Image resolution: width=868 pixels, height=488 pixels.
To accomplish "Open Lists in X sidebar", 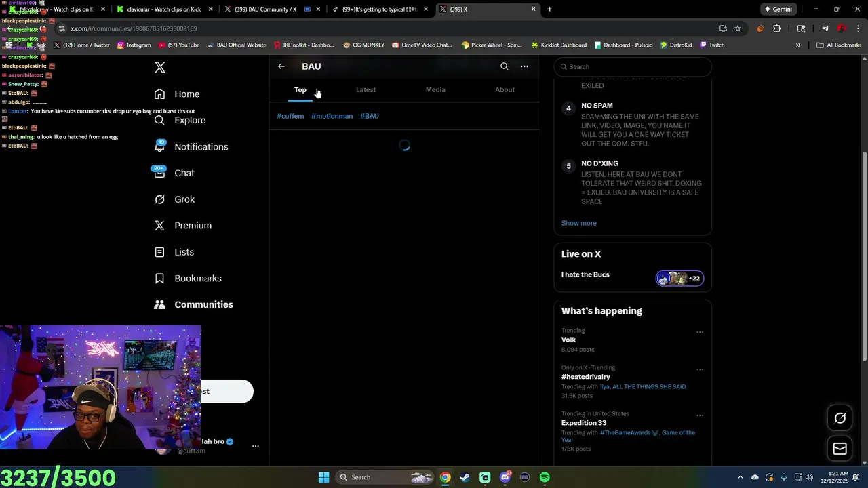I will (174, 252).
